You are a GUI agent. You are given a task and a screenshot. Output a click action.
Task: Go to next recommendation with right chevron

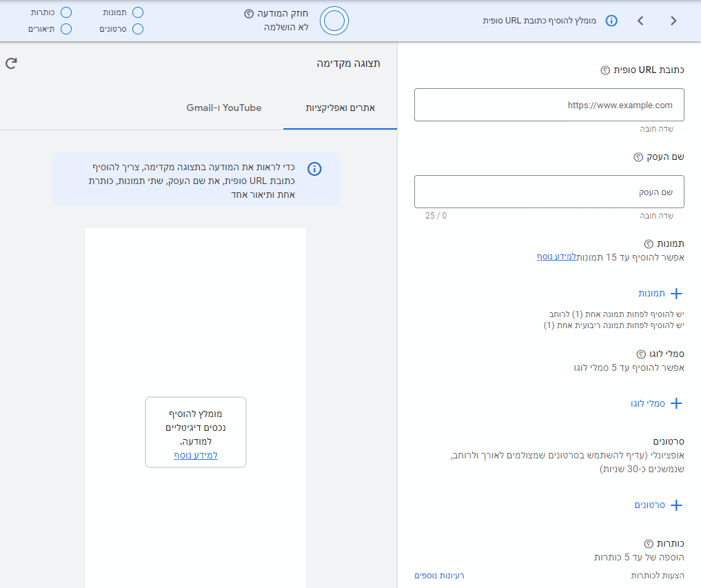(x=673, y=21)
